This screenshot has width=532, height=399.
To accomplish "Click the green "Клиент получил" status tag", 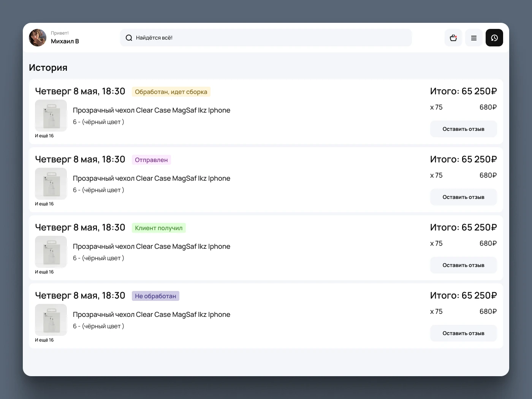I will [x=158, y=228].
